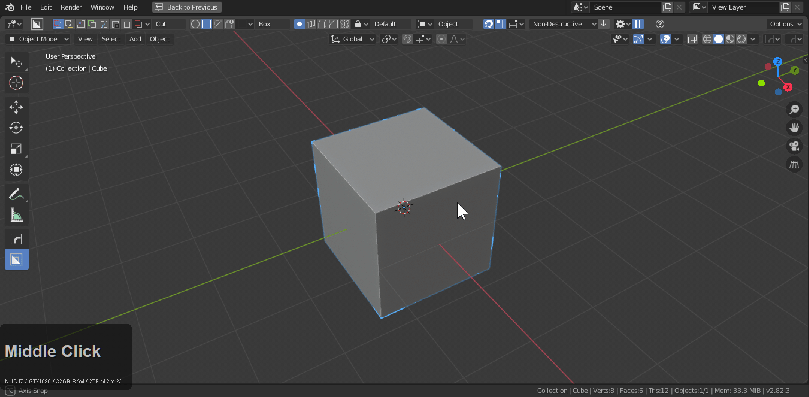The width and height of the screenshot is (809, 397).
Task: Switch to wireframe viewport shading
Action: pyautogui.click(x=707, y=39)
